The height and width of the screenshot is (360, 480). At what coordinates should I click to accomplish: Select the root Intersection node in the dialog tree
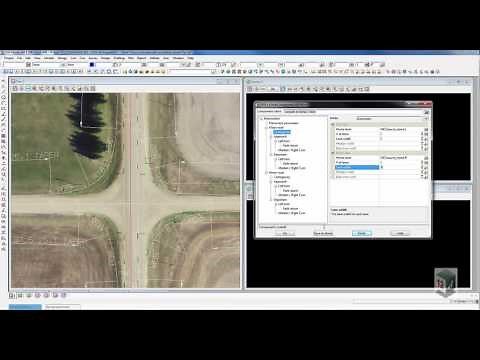click(272, 119)
